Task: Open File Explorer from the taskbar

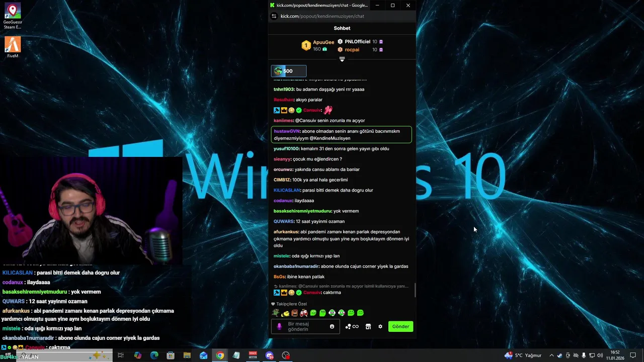Action: tap(187, 355)
